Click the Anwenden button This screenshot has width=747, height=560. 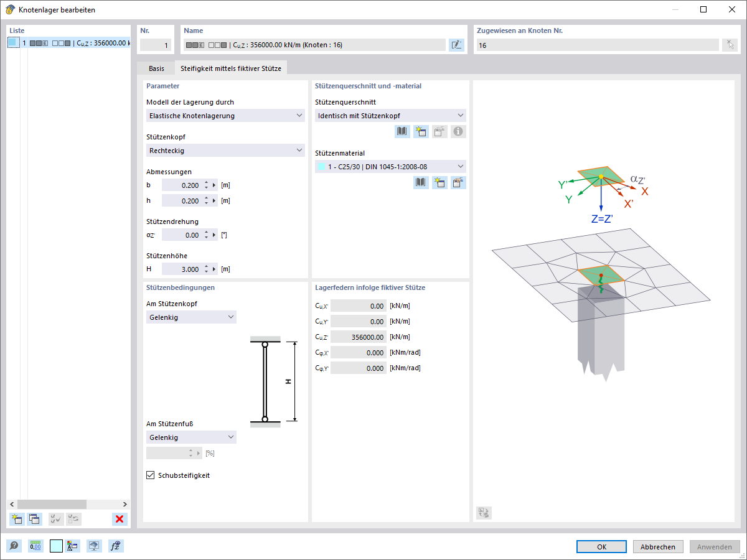click(715, 546)
